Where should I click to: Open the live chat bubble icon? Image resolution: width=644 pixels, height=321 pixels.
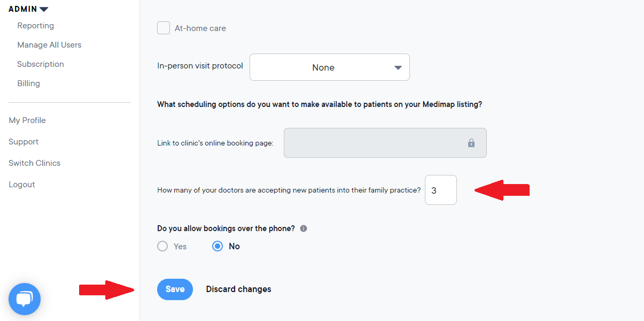[25, 299]
